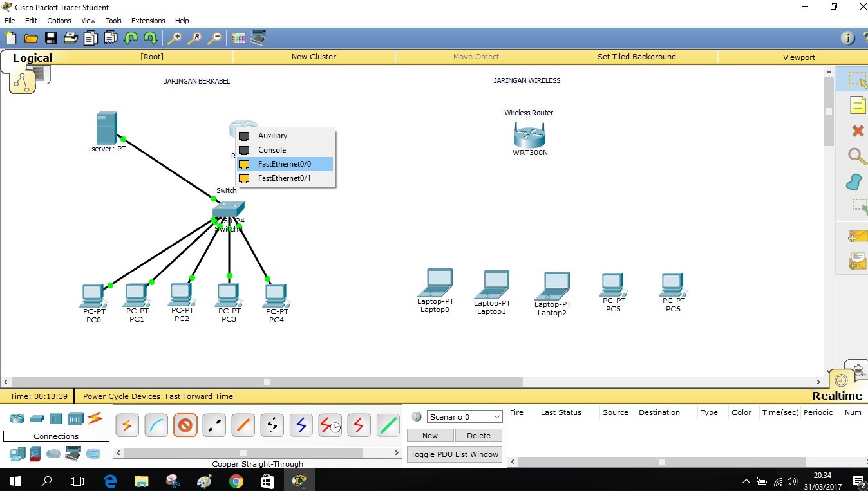
Task: Print the workspace with printer icon
Action: [71, 38]
